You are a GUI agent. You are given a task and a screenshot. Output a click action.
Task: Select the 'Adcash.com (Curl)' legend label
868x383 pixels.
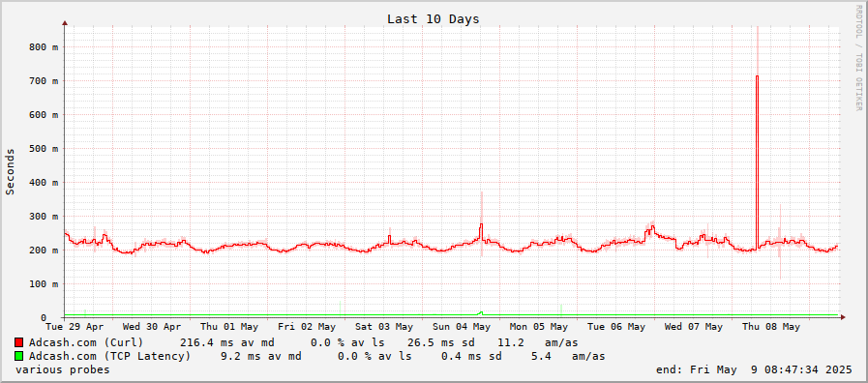(86, 342)
